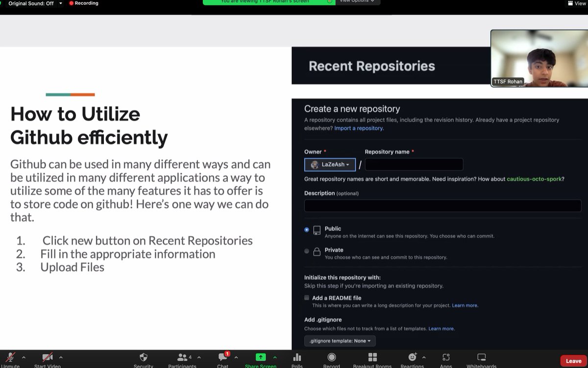This screenshot has width=588, height=368.
Task: Click the Description input field
Action: click(443, 206)
